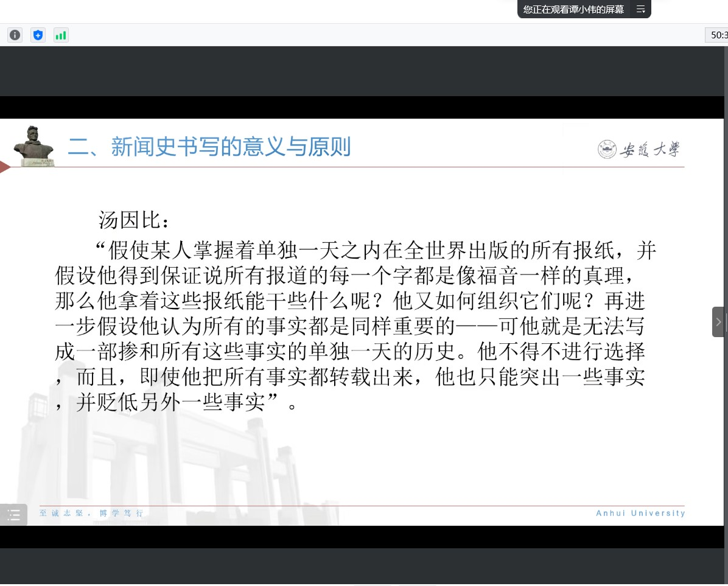This screenshot has height=586, width=728.
Task: Check the green network signal bars icon
Action: pyautogui.click(x=61, y=35)
